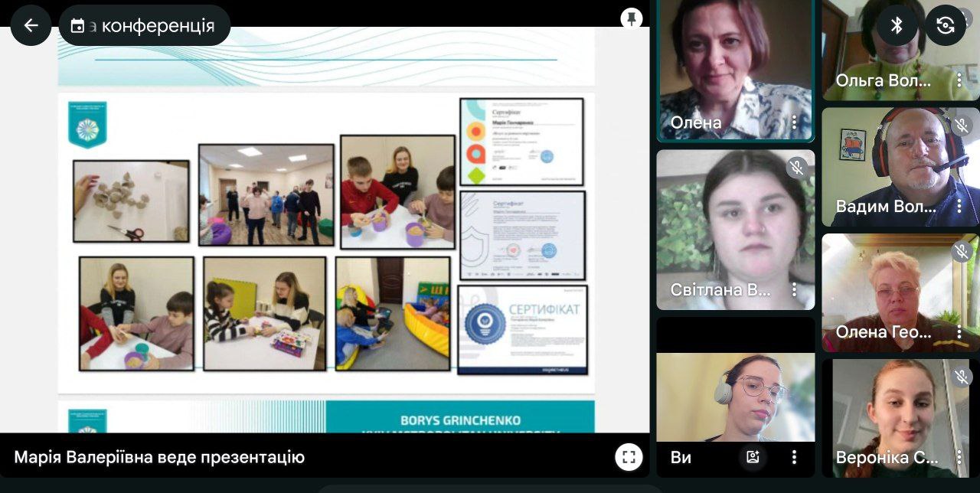The width and height of the screenshot is (980, 493).
Task: Open more options for Олена Гео...
Action: pyautogui.click(x=958, y=332)
